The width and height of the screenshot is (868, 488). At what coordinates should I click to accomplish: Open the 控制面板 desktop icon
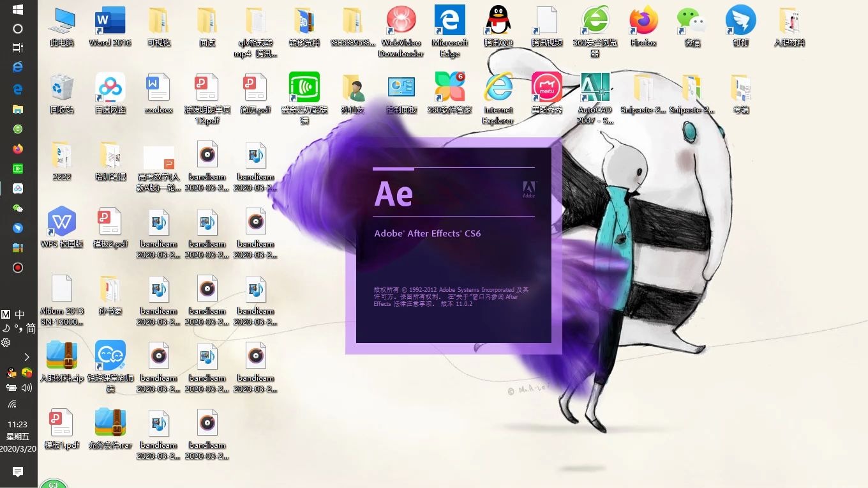(x=401, y=94)
